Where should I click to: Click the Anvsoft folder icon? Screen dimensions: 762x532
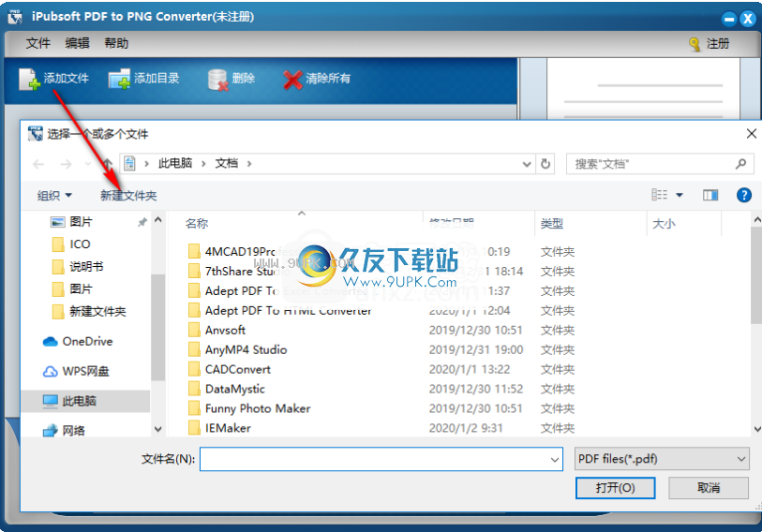click(194, 330)
